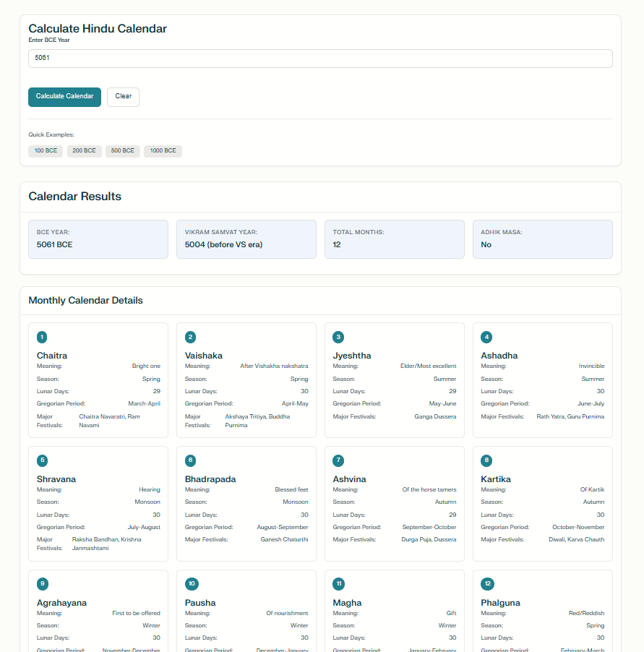
Task: Click the '5004 (before VS era)' value
Action: [x=223, y=244]
